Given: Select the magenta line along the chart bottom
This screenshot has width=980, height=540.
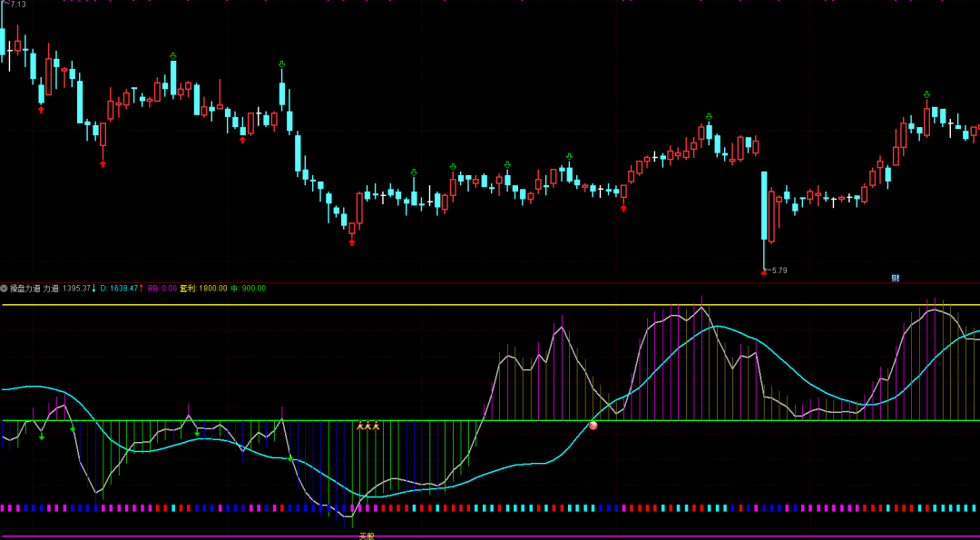Looking at the screenshot, I should click(x=490, y=536).
